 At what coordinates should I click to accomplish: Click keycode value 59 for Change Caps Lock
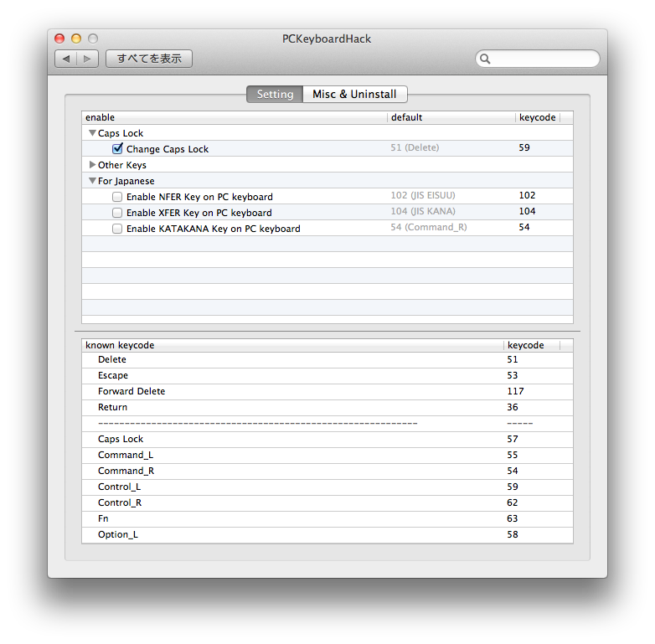coord(524,147)
